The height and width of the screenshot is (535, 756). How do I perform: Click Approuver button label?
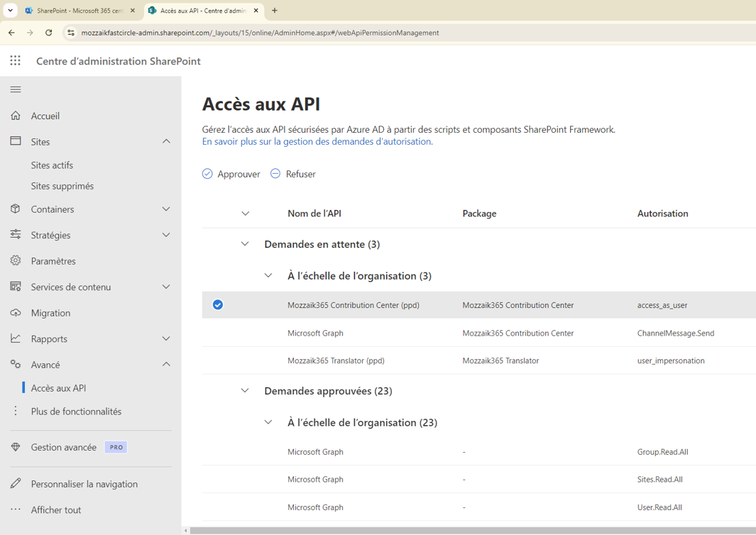tap(239, 174)
